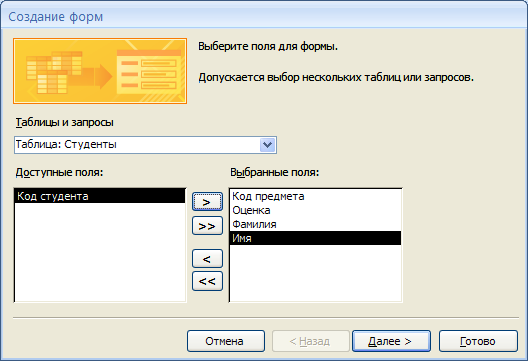The height and width of the screenshot is (361, 528).
Task: Select Код предмета in chosen fields
Action: pos(315,196)
